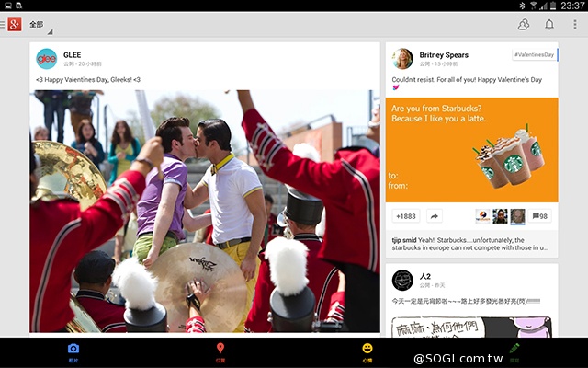Tap the Google+ logo in top bar
Viewport: 588px width, 368px height.
click(15, 25)
